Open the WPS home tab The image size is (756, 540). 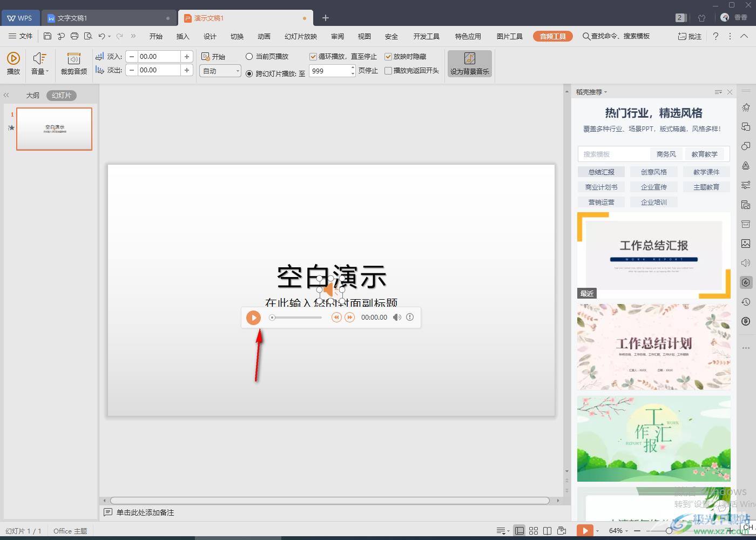19,18
